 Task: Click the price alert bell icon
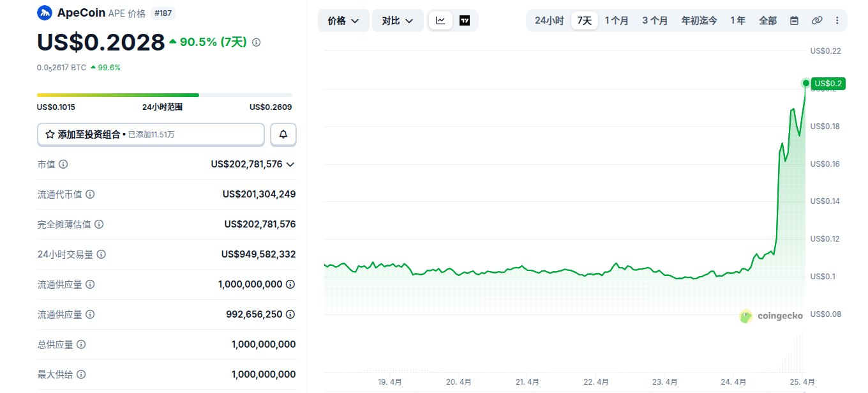283,134
